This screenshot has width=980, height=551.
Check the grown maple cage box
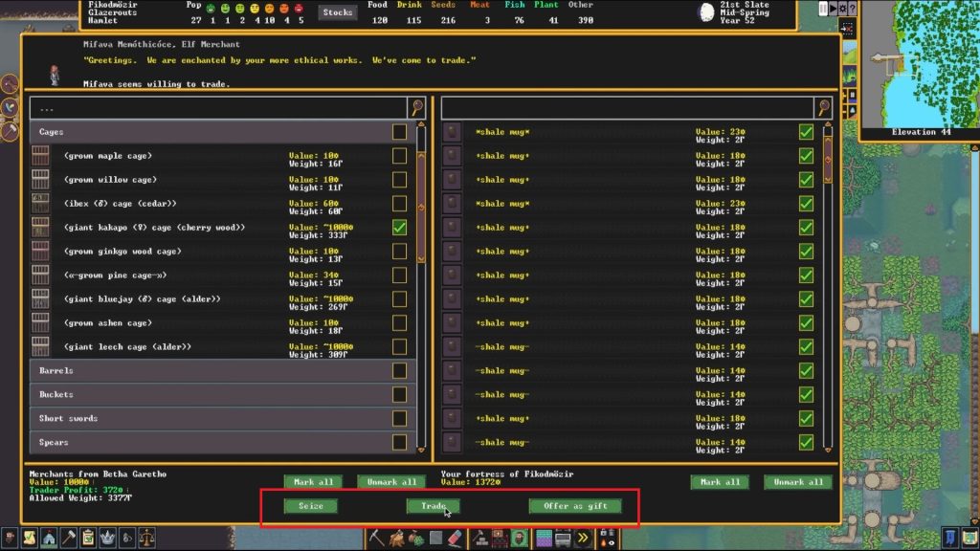coord(399,156)
